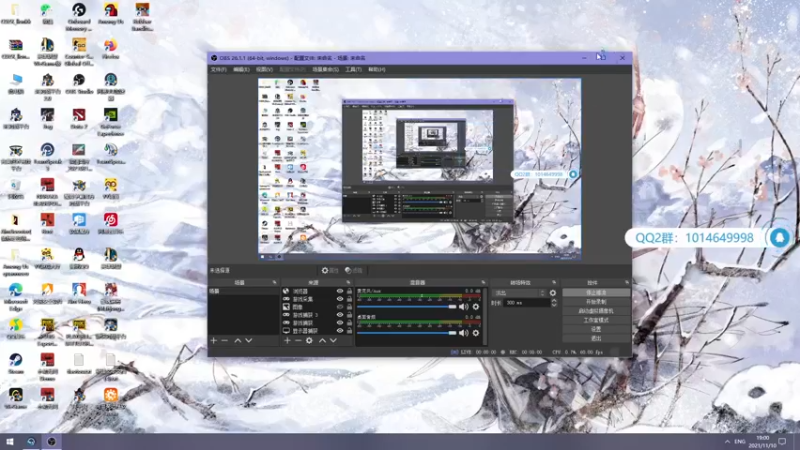This screenshot has height=450, width=800.
Task: Lock the 浏览器 source
Action: pyautogui.click(x=349, y=291)
